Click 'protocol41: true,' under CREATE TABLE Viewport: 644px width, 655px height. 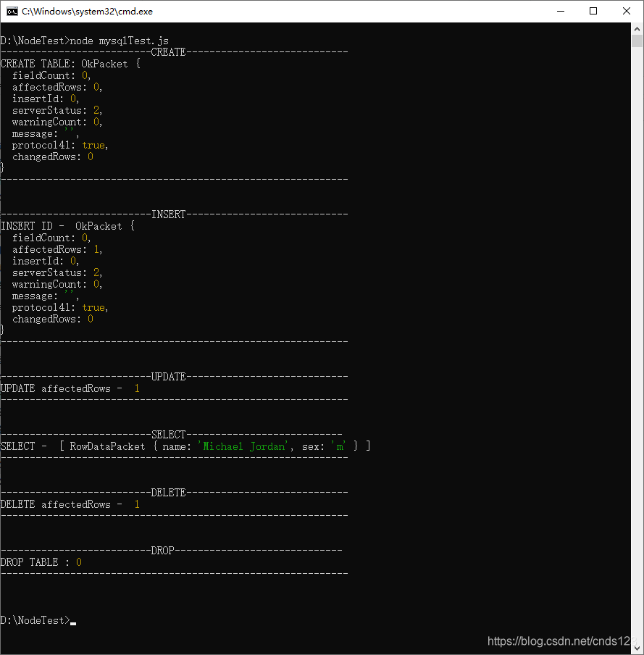coord(60,146)
